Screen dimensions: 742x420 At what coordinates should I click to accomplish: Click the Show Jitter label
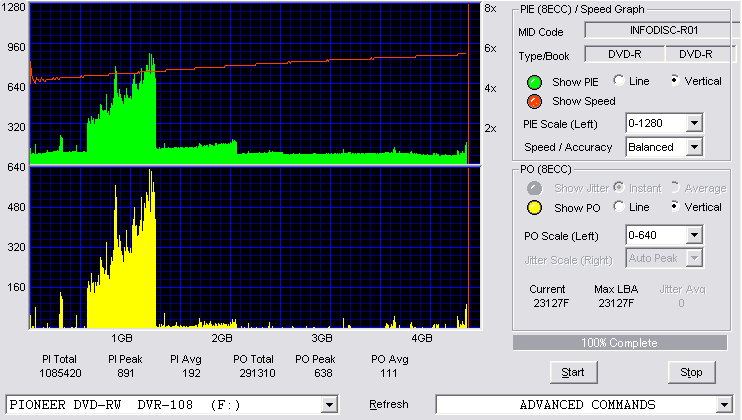(x=582, y=188)
